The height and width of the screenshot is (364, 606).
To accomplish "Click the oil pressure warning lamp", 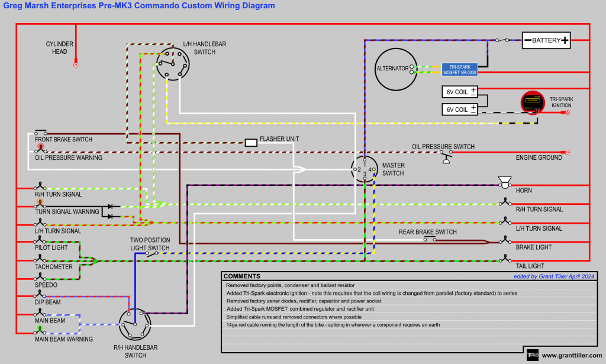I will [40, 147].
